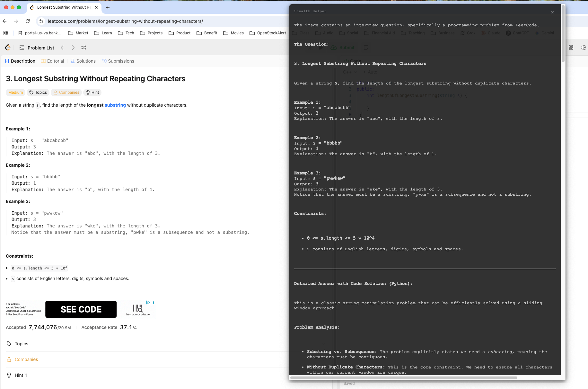Click the Companies lock icon in section list

(9, 359)
